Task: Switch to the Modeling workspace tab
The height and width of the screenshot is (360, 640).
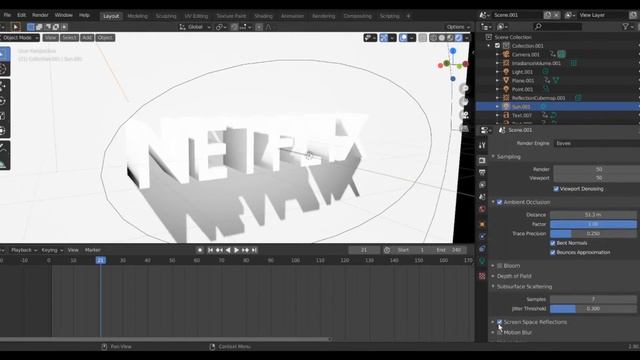Action: tap(138, 16)
